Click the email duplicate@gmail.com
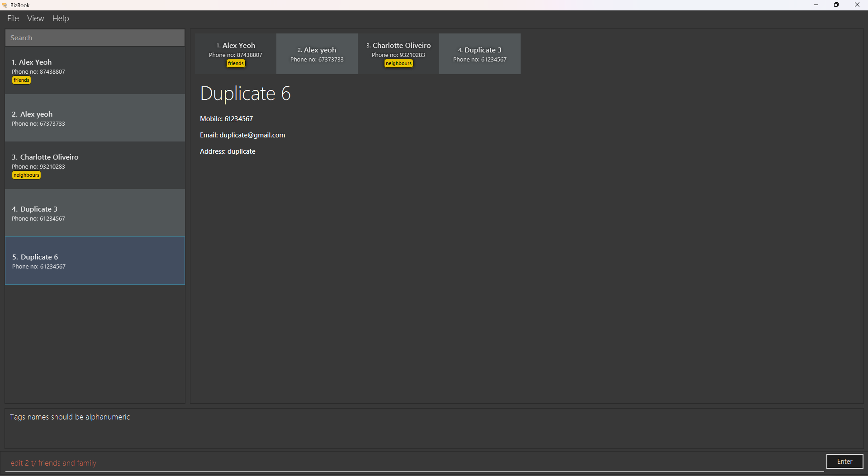The height and width of the screenshot is (476, 868). click(252, 135)
